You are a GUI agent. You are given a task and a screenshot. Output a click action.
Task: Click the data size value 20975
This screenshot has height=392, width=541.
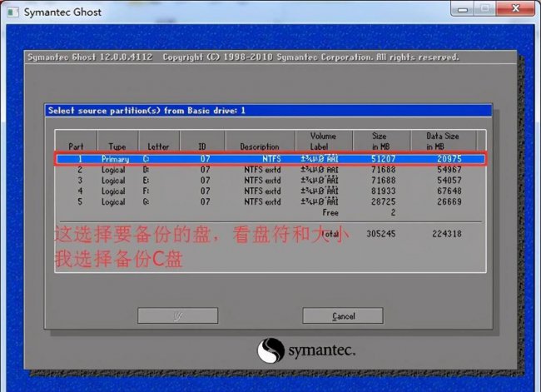point(449,159)
